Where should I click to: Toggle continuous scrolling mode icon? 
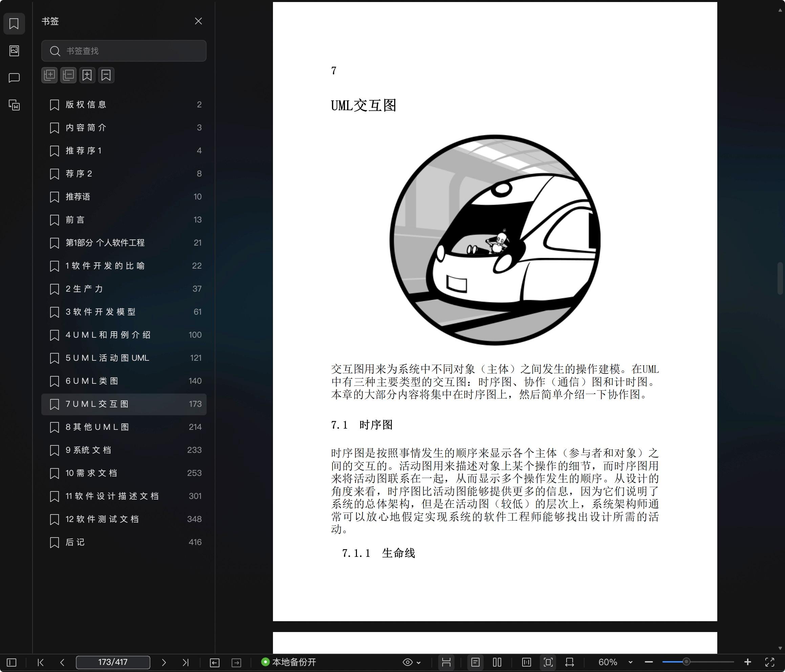446,662
